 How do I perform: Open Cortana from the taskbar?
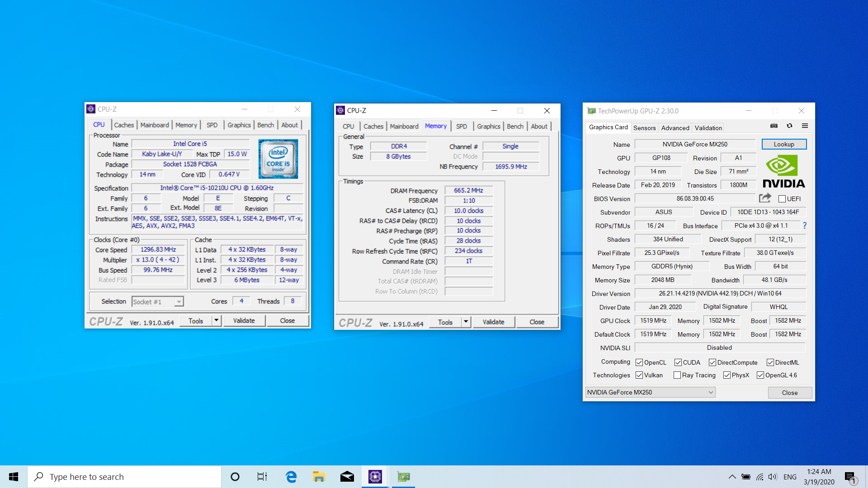(235, 477)
